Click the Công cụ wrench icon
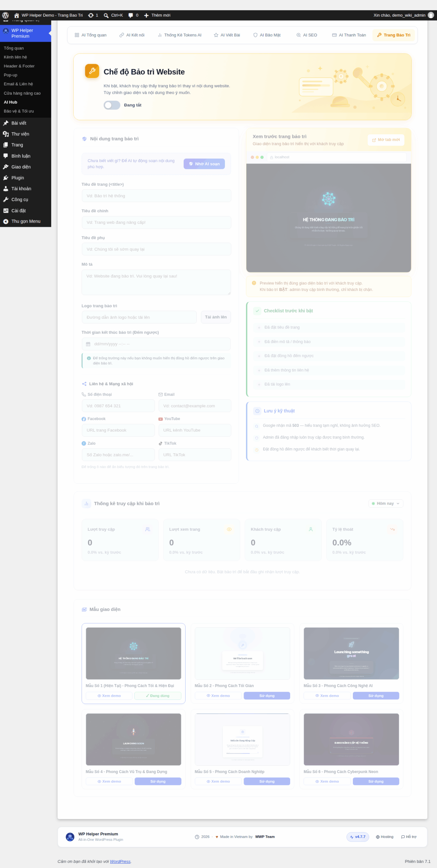Viewport: 437px width, 868px height. (6, 199)
